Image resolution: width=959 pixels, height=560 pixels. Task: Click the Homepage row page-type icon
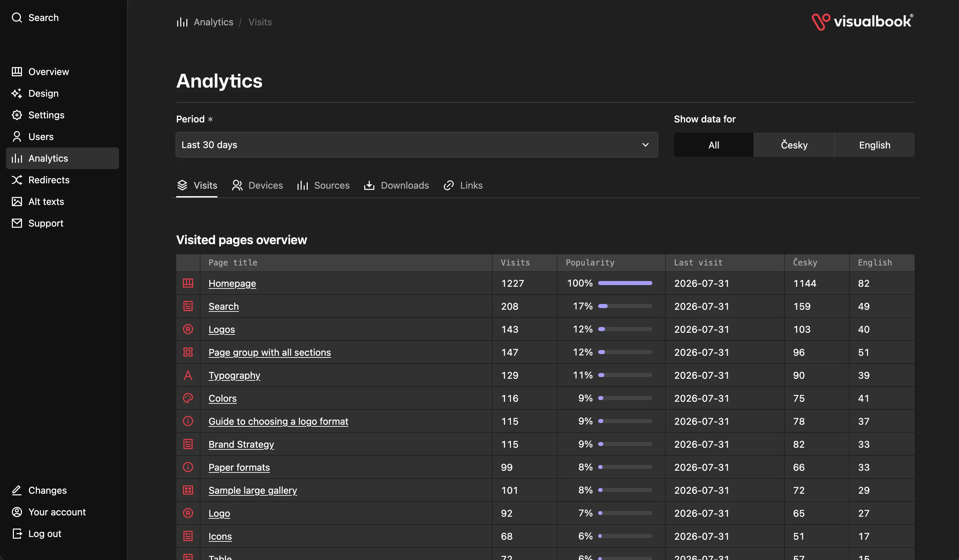(x=188, y=283)
